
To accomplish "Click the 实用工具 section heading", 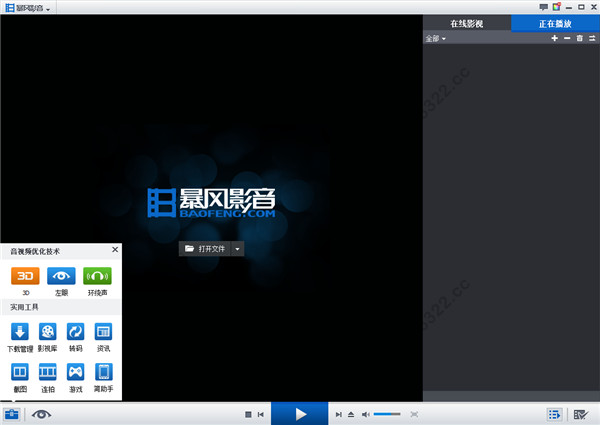I will (24, 307).
